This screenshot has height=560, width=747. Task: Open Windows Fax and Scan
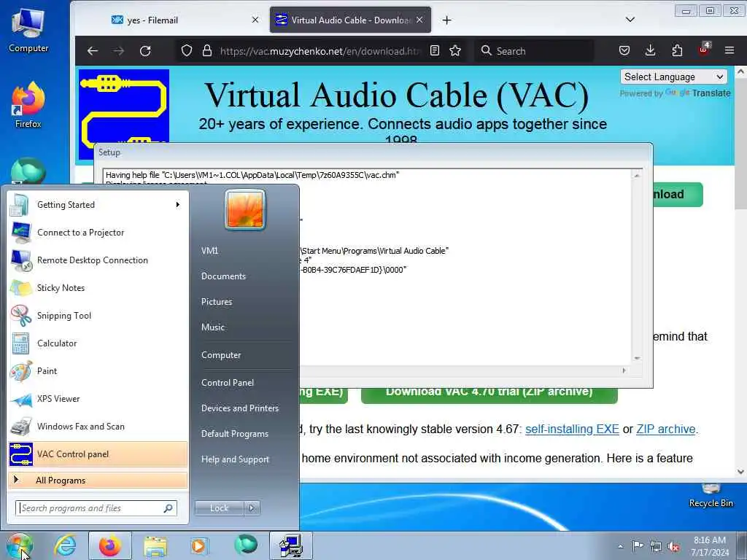pyautogui.click(x=98, y=426)
